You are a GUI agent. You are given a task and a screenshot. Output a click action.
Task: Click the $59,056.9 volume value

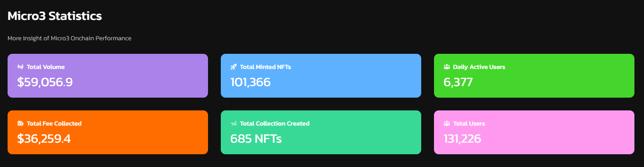point(45,82)
